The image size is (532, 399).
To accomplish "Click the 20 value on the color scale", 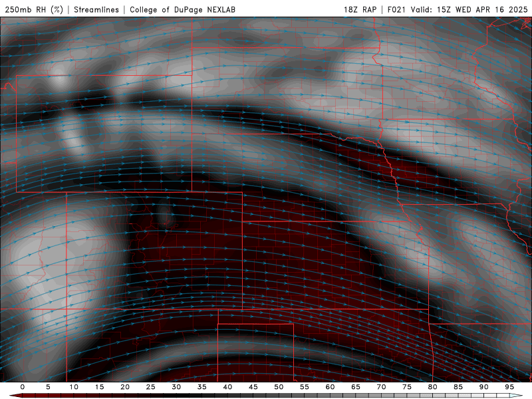I will [x=125, y=387].
